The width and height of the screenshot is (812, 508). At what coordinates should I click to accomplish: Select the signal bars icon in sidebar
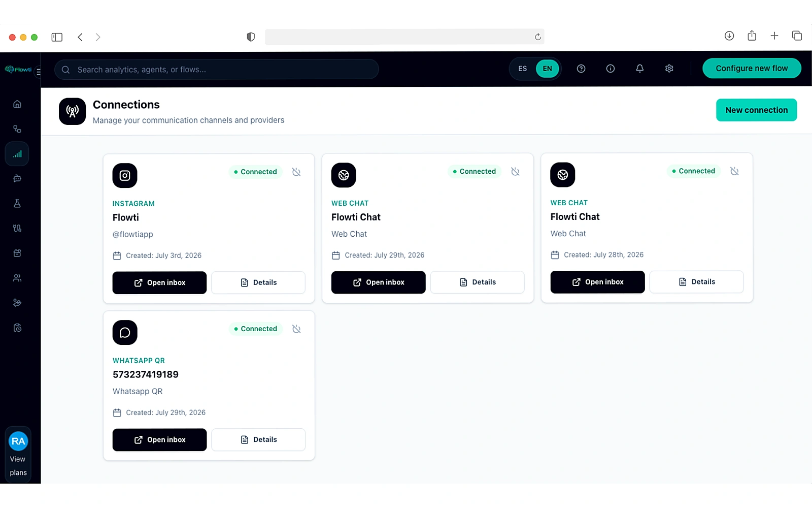(17, 154)
